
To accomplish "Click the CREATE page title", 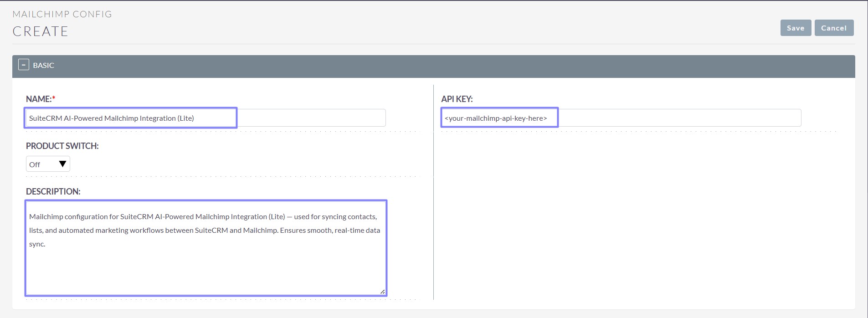I will tap(40, 31).
